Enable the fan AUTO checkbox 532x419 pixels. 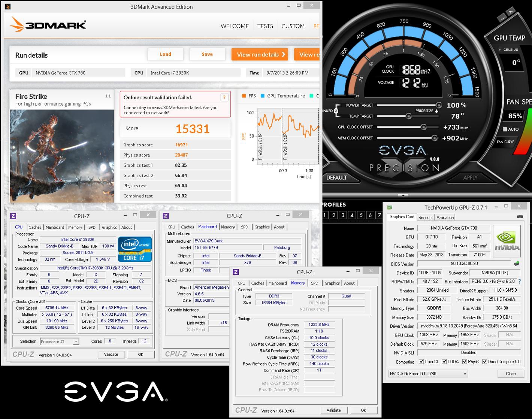[505, 129]
